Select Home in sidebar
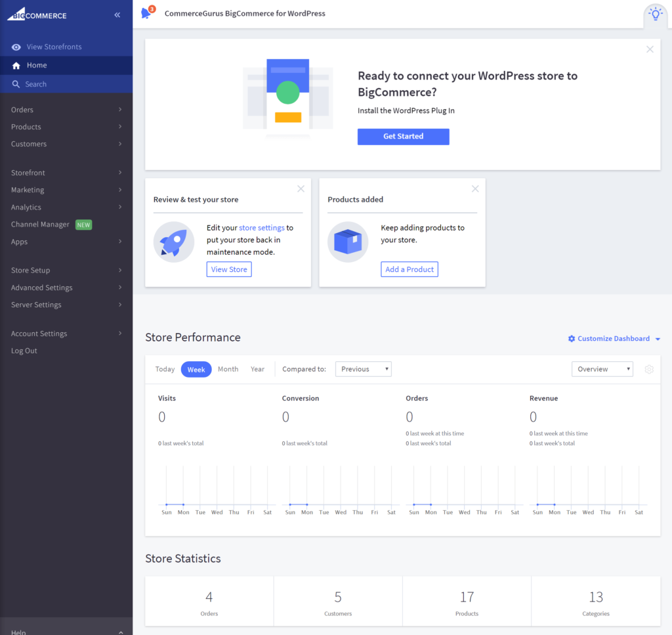Viewport: 672px width, 635px height. pos(66,66)
